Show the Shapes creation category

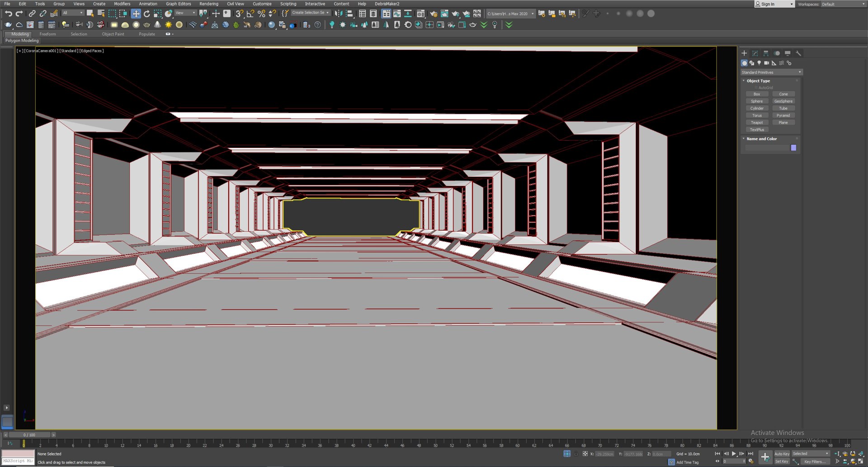751,63
